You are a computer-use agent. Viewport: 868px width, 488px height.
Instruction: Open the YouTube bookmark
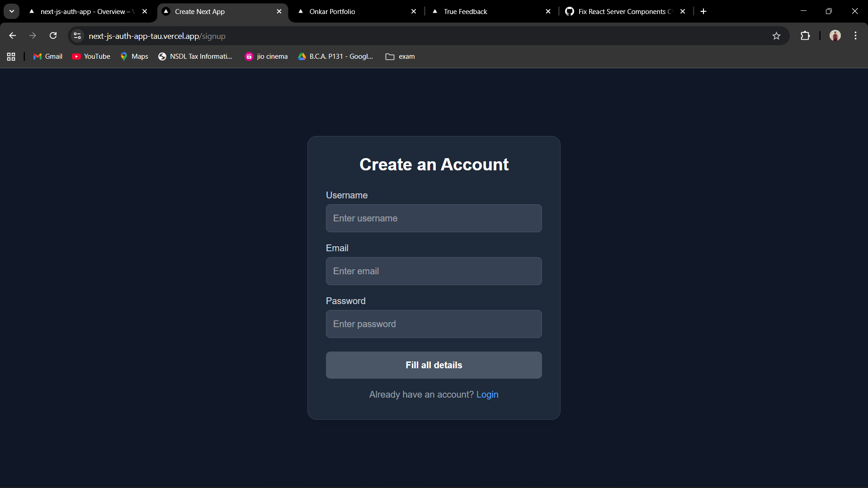click(91, 56)
